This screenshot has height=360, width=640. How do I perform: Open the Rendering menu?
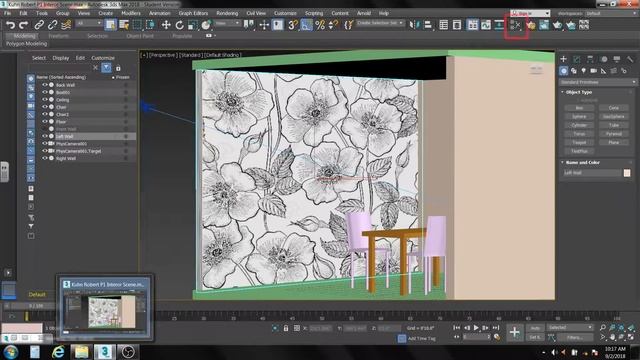pos(227,13)
